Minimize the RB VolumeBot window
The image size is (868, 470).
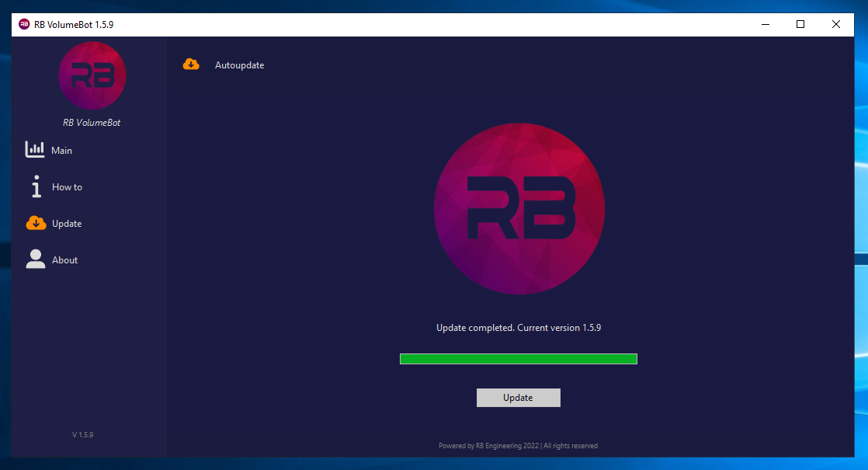(765, 24)
